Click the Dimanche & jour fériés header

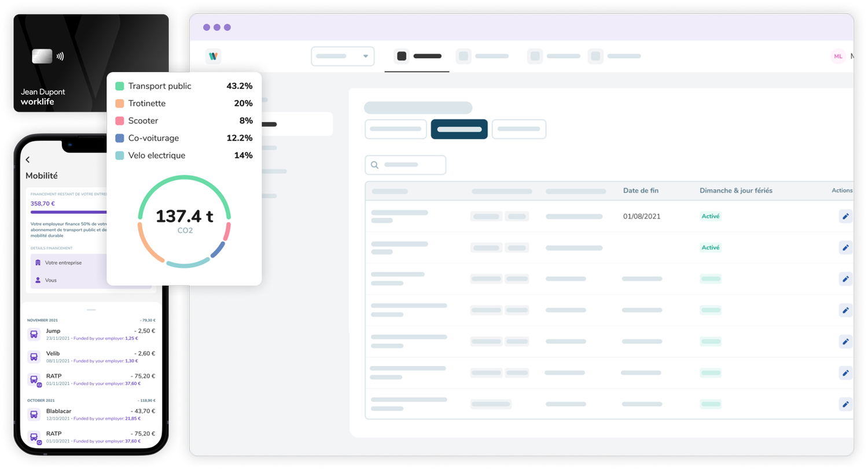(x=736, y=190)
